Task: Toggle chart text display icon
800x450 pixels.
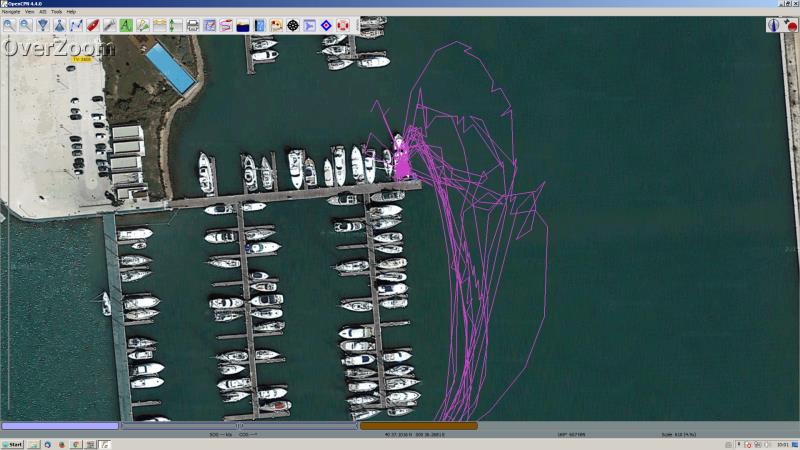Action: click(127, 25)
